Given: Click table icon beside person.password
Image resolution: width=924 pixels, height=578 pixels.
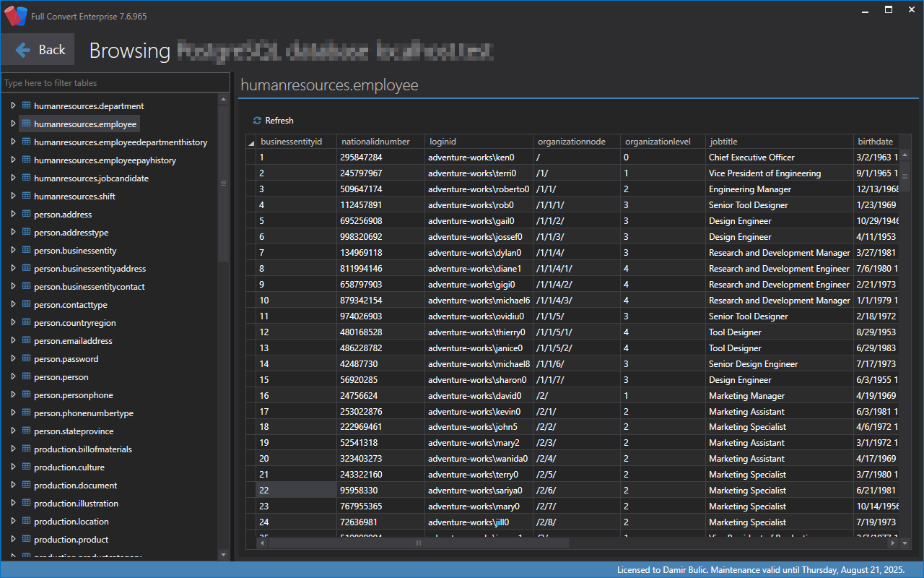Looking at the screenshot, I should (x=26, y=358).
